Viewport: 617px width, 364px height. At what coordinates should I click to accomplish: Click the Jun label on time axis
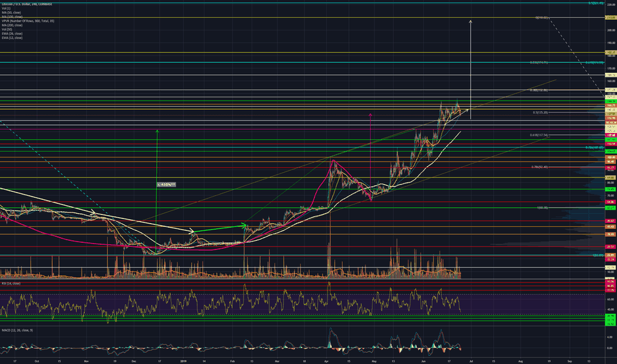click(x=424, y=361)
